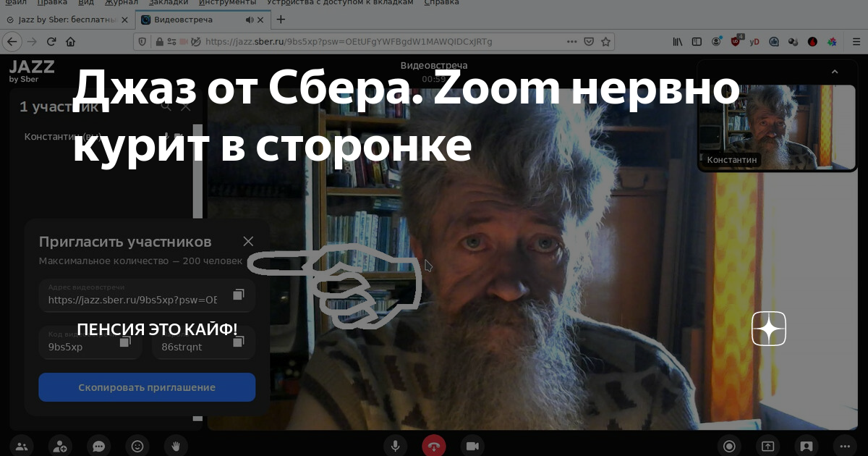Open the Справка menu

pyautogui.click(x=441, y=3)
